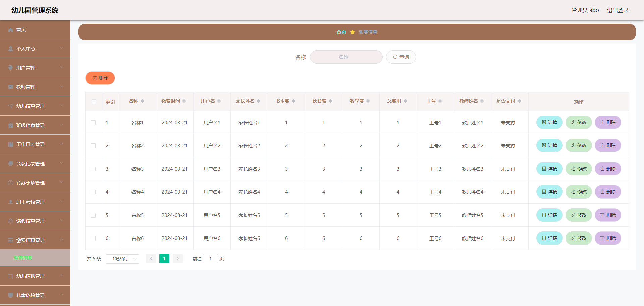This screenshot has height=306, width=644.
Task: Expand the 班级信息管理 menu chevron
Action: [62, 125]
